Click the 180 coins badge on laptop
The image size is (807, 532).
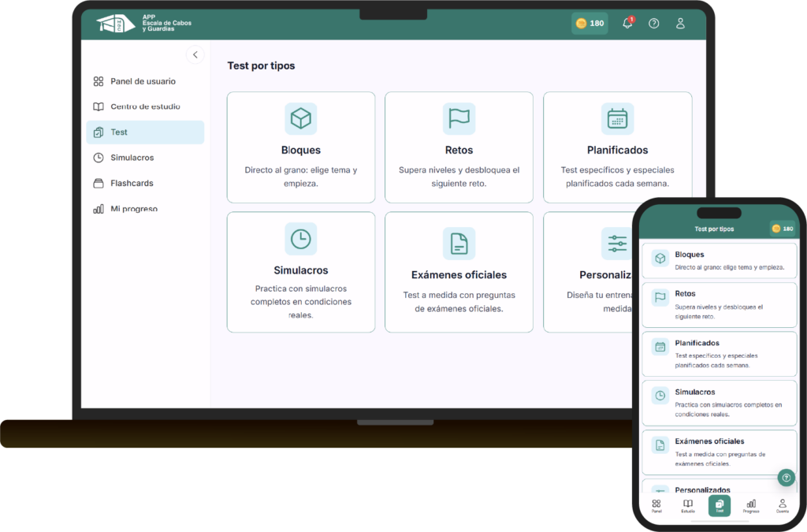tap(589, 23)
